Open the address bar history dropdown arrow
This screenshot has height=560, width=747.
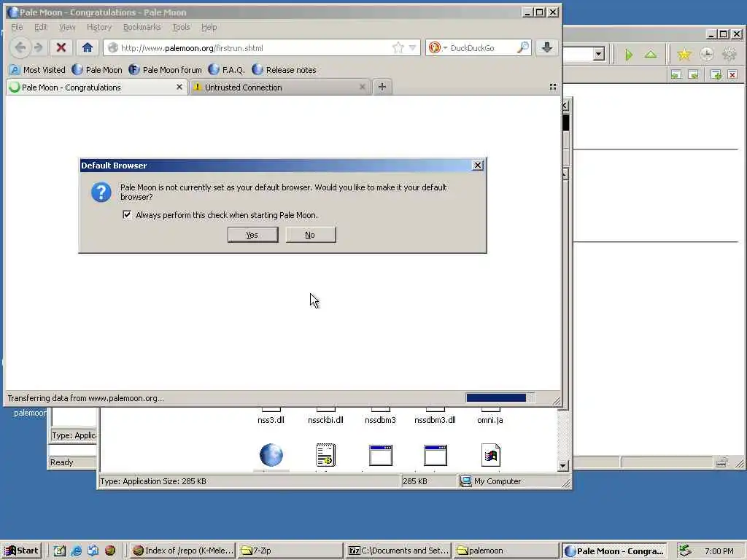413,47
